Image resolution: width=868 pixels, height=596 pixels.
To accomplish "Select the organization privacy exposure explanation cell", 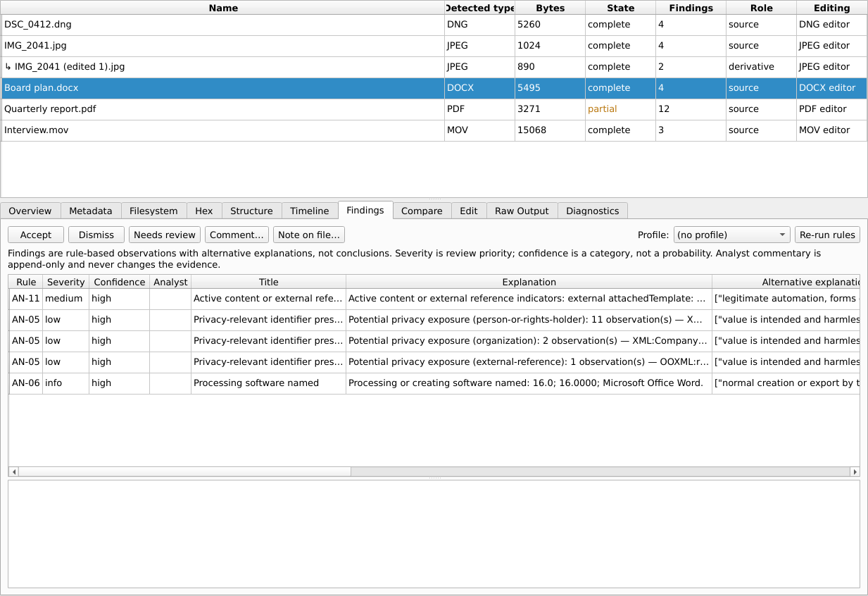I will coord(529,341).
